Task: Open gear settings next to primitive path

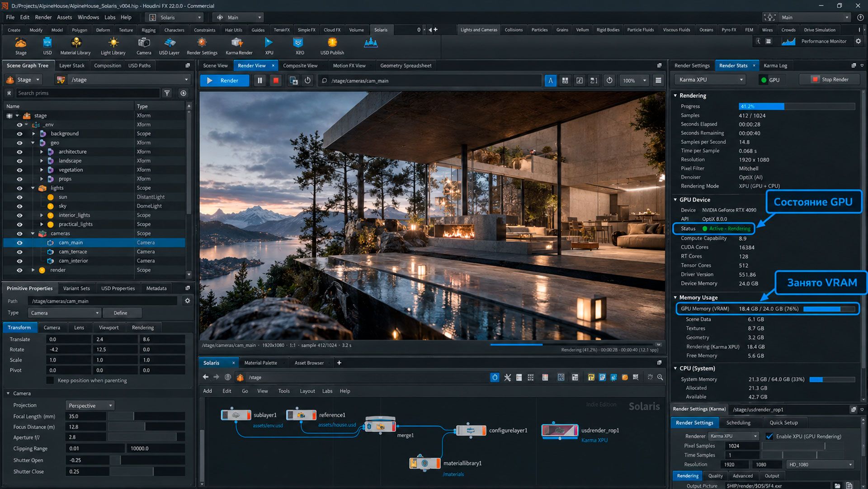Action: coord(187,301)
